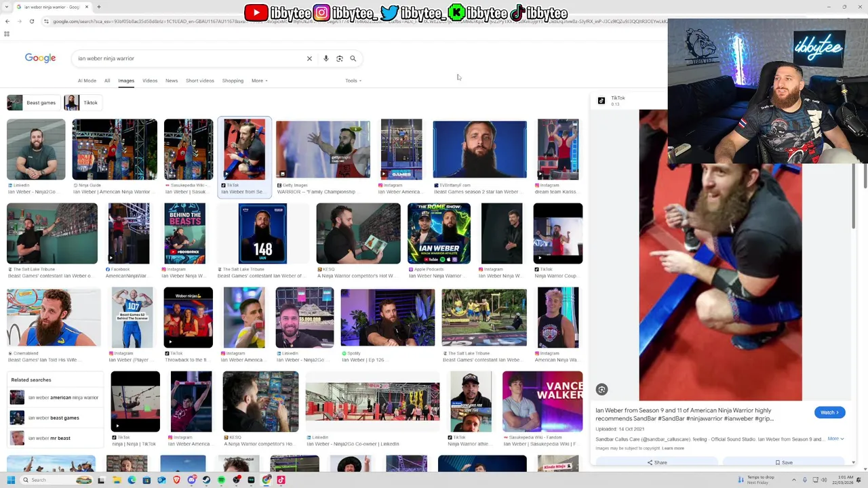The width and height of the screenshot is (868, 488).
Task: Select the 'Tiktok' filter chip
Action: (x=82, y=102)
